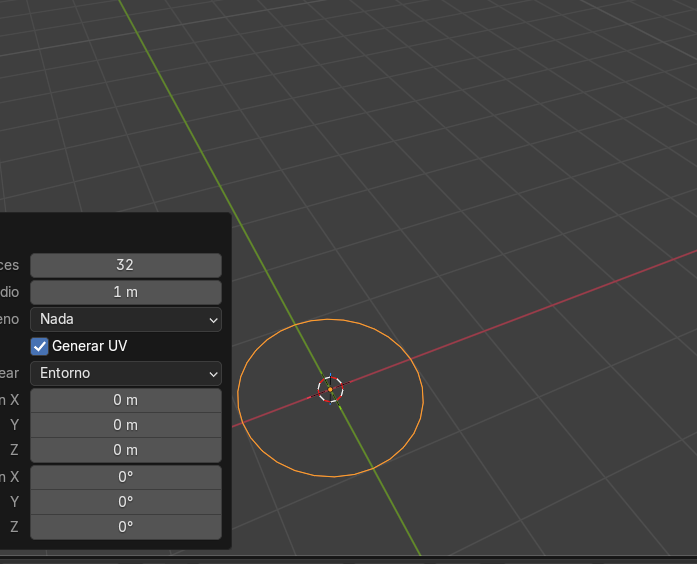Click the rotation X field

click(x=126, y=477)
